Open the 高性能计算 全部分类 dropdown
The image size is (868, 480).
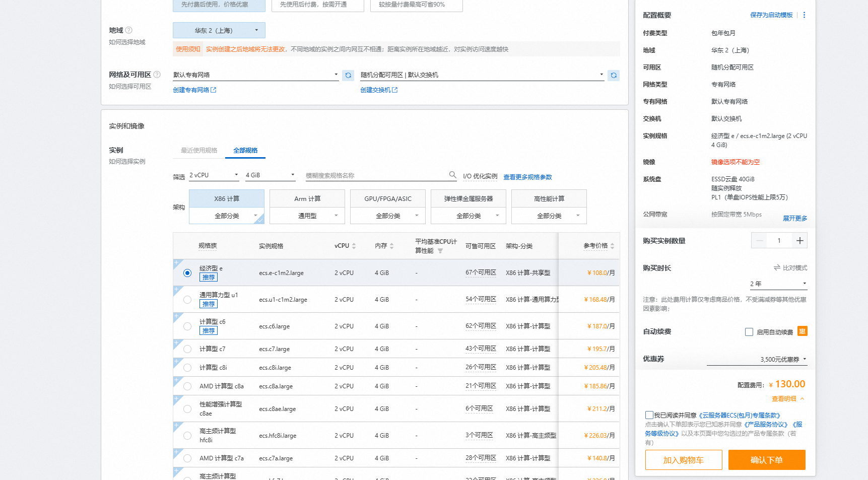[x=549, y=216]
